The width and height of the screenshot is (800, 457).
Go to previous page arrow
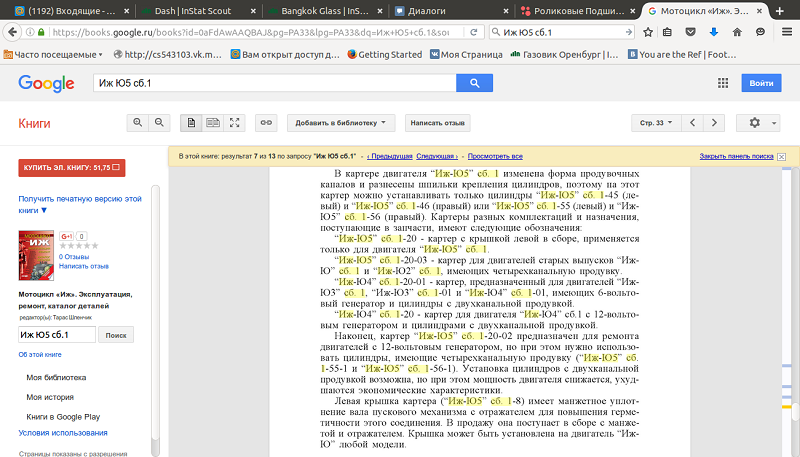[x=692, y=122]
